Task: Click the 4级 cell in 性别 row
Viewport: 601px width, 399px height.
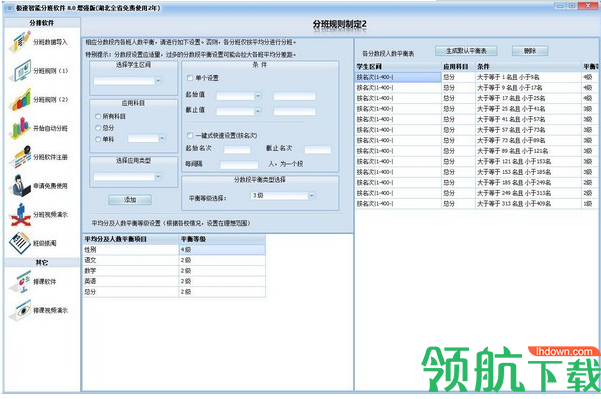Action: (222, 250)
